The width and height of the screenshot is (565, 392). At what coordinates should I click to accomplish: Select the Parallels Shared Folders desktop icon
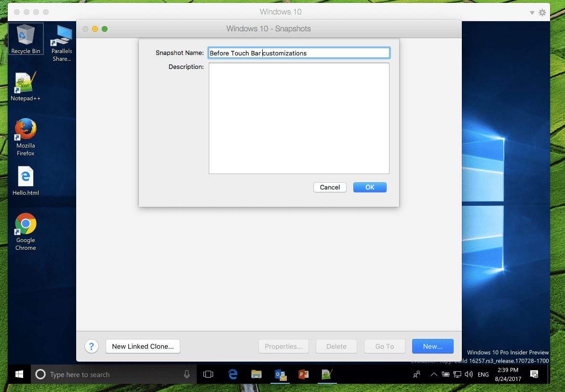click(62, 43)
